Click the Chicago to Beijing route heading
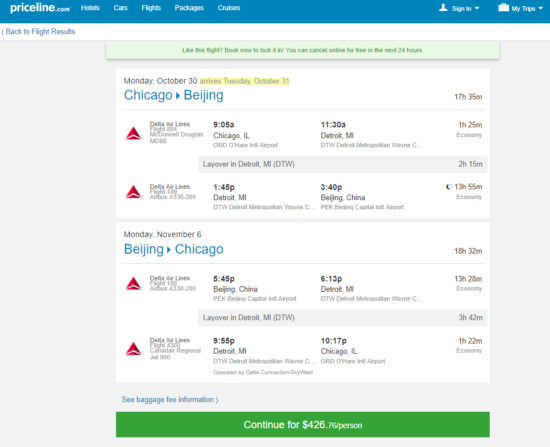Screen dimensions: 550x447 174,95
